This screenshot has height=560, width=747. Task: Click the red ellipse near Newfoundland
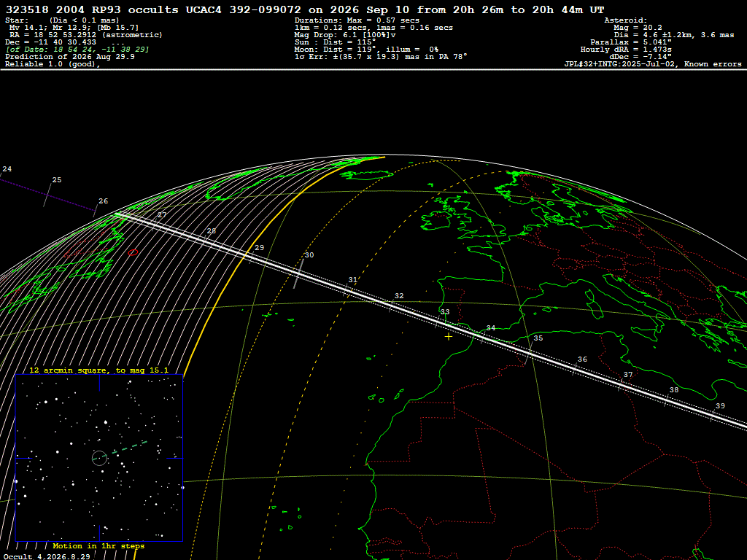point(133,252)
